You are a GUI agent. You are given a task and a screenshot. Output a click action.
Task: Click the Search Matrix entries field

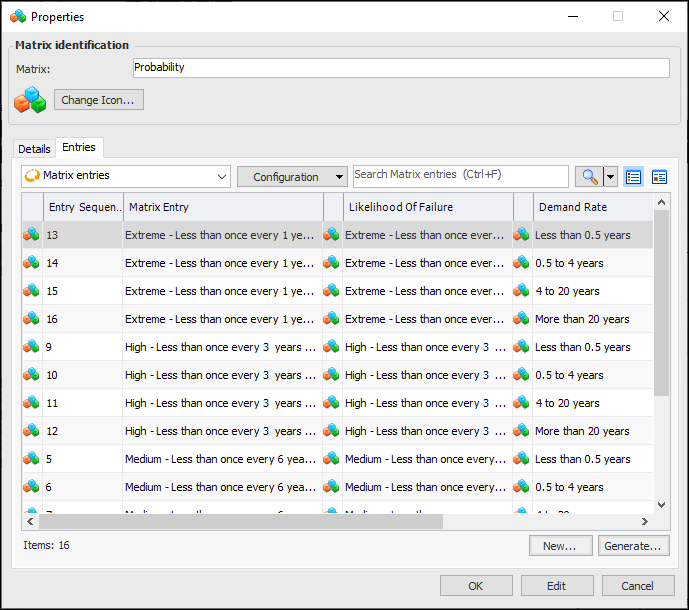point(461,176)
